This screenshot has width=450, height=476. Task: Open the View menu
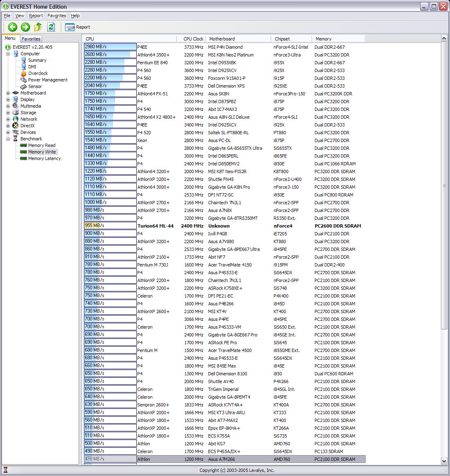click(x=20, y=16)
